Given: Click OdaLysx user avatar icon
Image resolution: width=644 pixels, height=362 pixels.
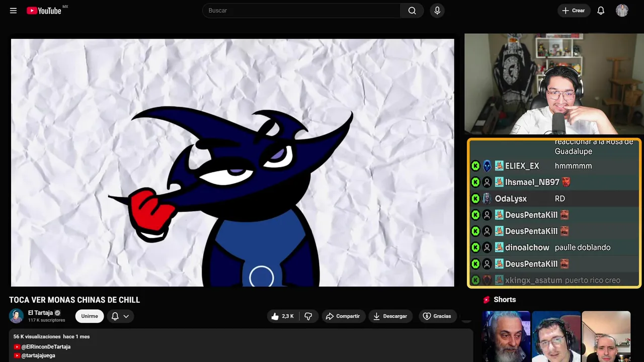Looking at the screenshot, I should (487, 199).
